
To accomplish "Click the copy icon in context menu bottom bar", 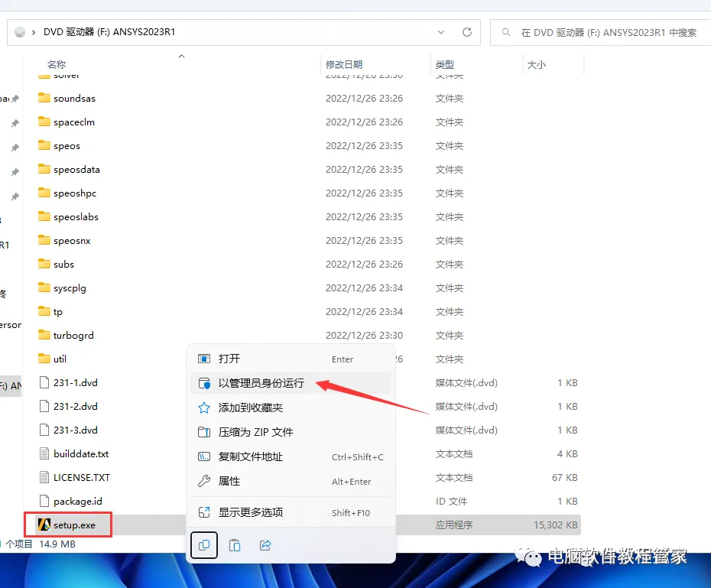I will click(x=204, y=545).
